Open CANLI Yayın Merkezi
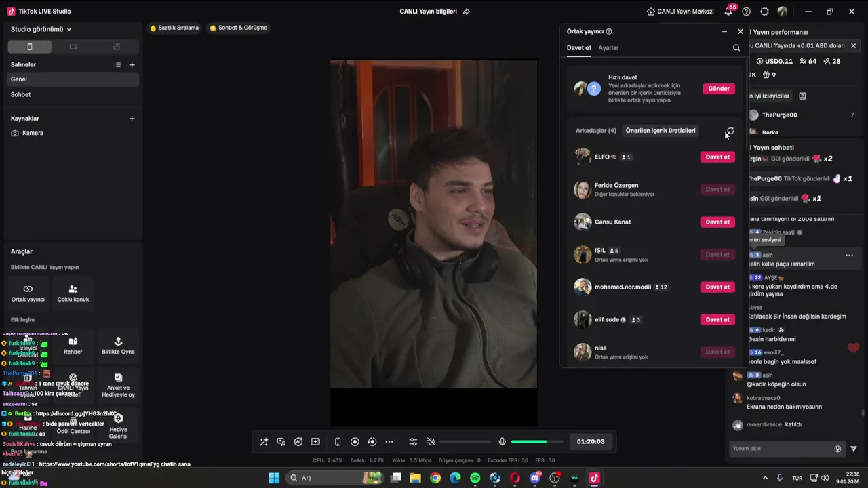The height and width of the screenshot is (488, 868). coord(680,12)
